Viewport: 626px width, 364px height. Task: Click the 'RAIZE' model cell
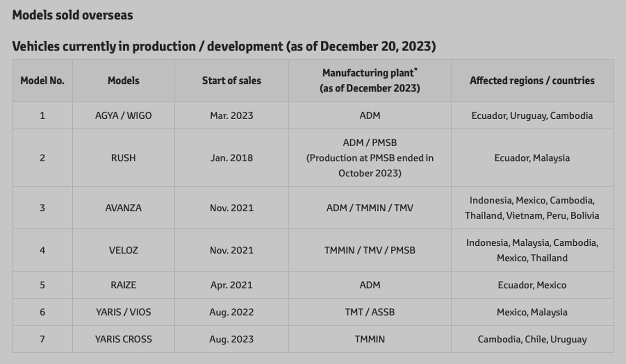coord(123,285)
